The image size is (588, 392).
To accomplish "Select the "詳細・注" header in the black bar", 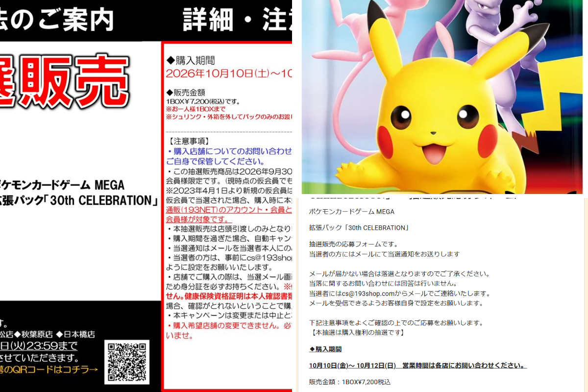I will 237,20.
